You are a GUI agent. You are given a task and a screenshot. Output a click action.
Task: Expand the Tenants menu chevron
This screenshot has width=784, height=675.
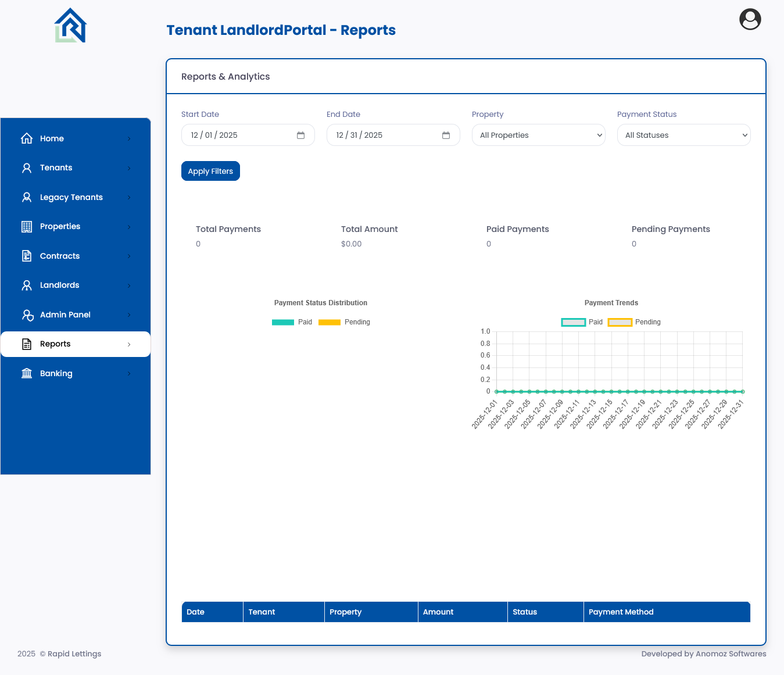(x=129, y=168)
